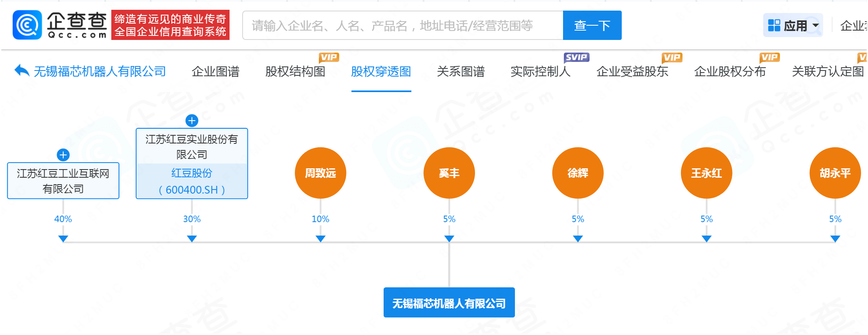Viewport: 868px width, 335px height.
Task: Select shareholder node 奚丰
Action: pyautogui.click(x=449, y=173)
